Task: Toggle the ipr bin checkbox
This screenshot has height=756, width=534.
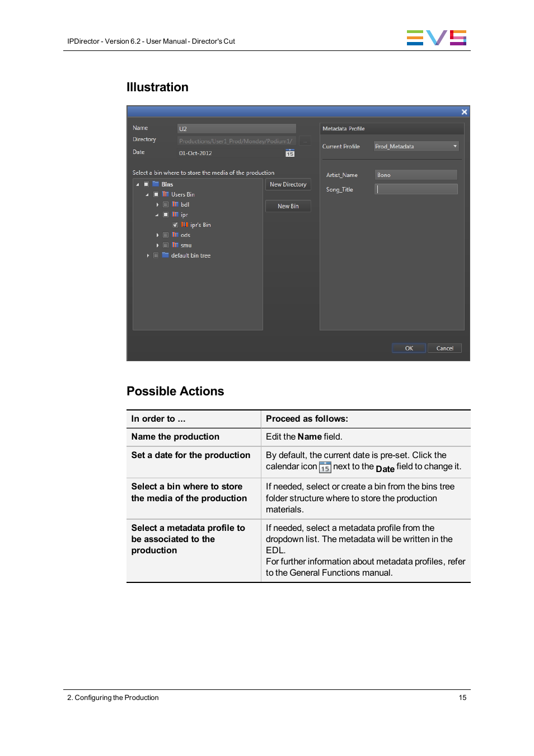Action: click(x=166, y=214)
